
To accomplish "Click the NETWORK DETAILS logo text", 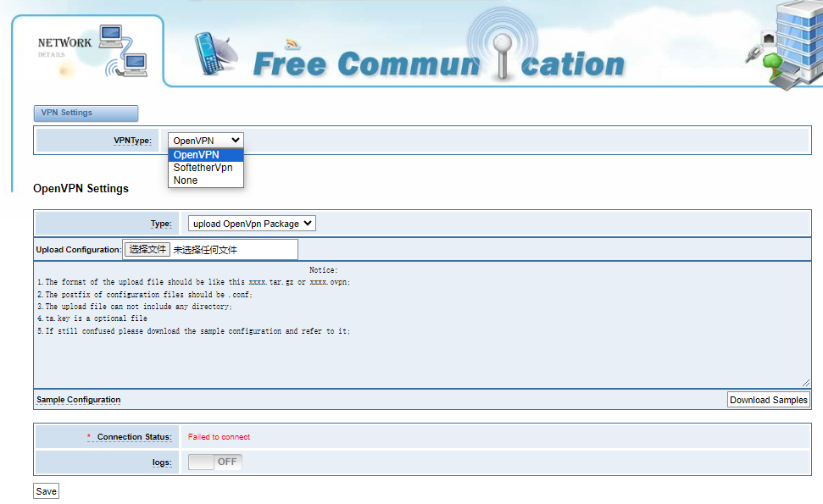I will (64, 46).
